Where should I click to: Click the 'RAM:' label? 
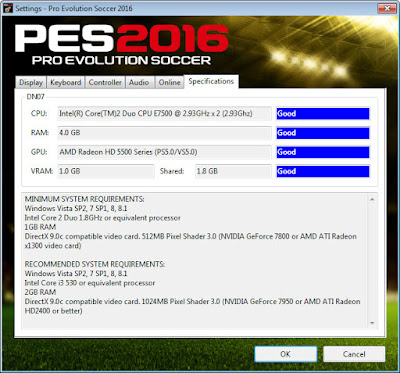tap(40, 133)
